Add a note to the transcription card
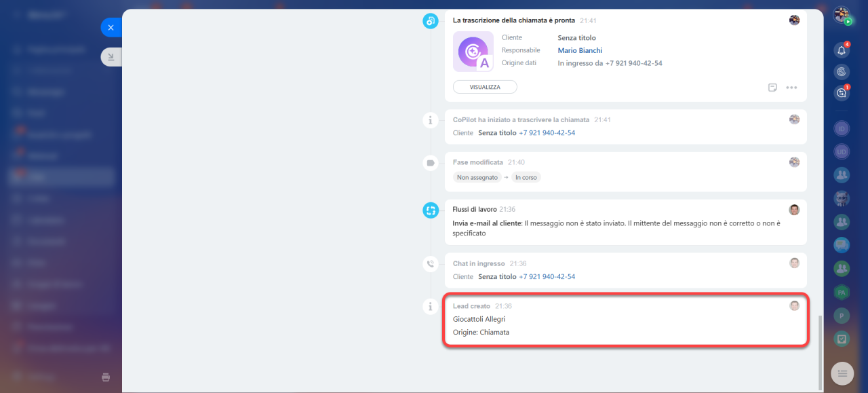The height and width of the screenshot is (393, 868). coord(772,88)
